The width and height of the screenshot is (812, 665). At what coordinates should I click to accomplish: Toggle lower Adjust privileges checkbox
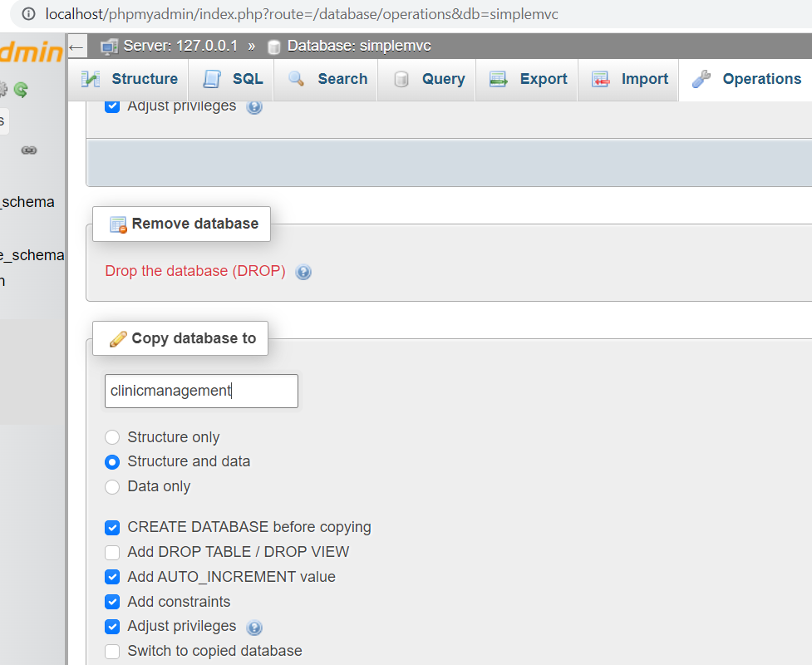pyautogui.click(x=112, y=627)
